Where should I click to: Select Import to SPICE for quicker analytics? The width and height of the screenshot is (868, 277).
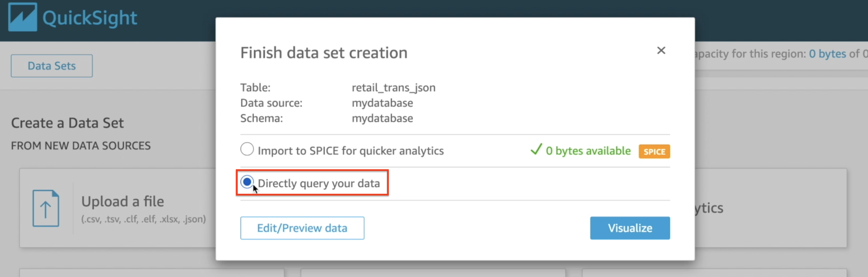click(x=247, y=149)
